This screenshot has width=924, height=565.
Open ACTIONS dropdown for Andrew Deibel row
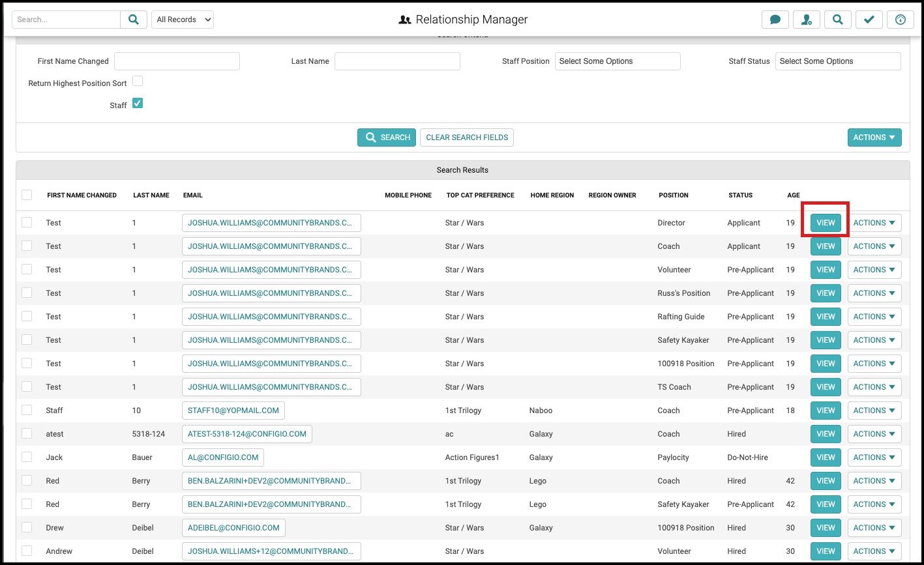(x=874, y=551)
